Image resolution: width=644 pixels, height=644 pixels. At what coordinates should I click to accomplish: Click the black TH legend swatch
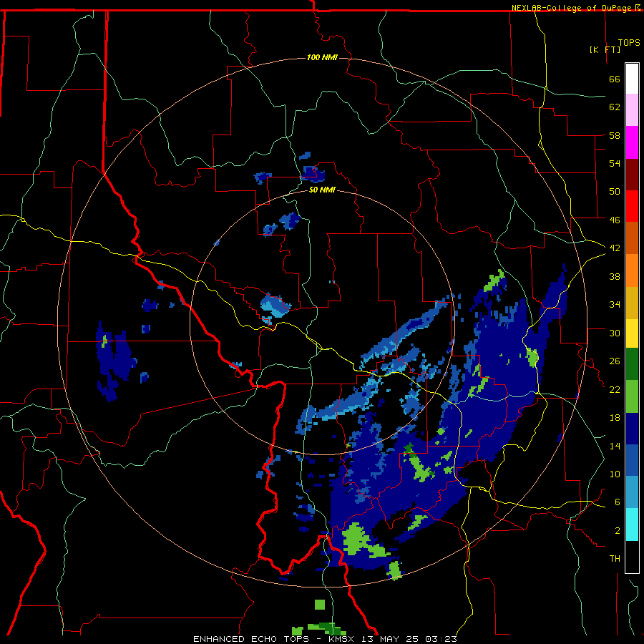pyautogui.click(x=632, y=557)
